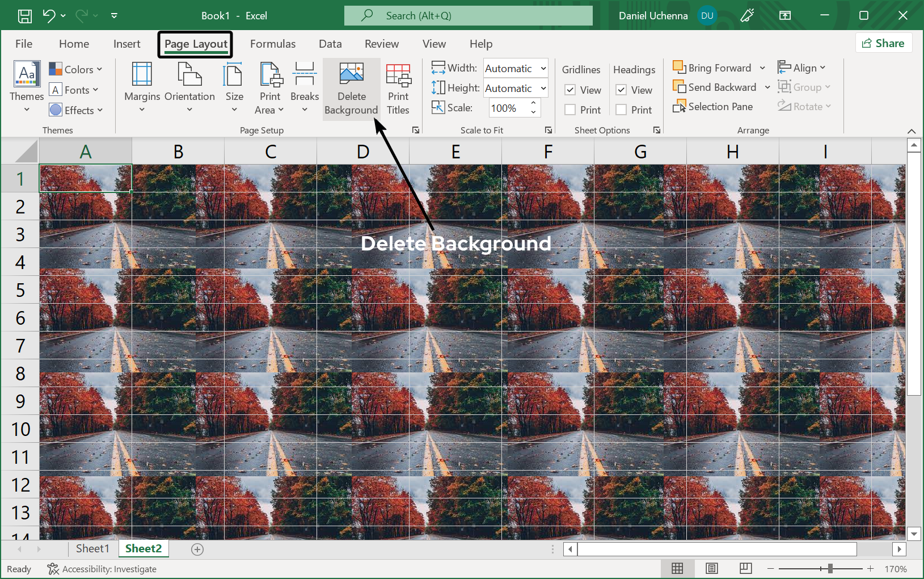The height and width of the screenshot is (579, 924).
Task: Click the Undo arrow icon
Action: pyautogui.click(x=49, y=16)
